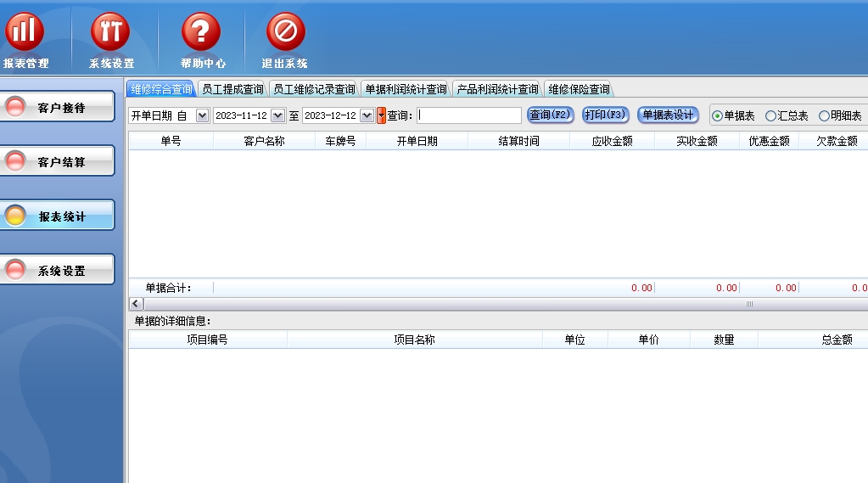
Task: Click 报表统计 sidebar button
Action: [59, 216]
